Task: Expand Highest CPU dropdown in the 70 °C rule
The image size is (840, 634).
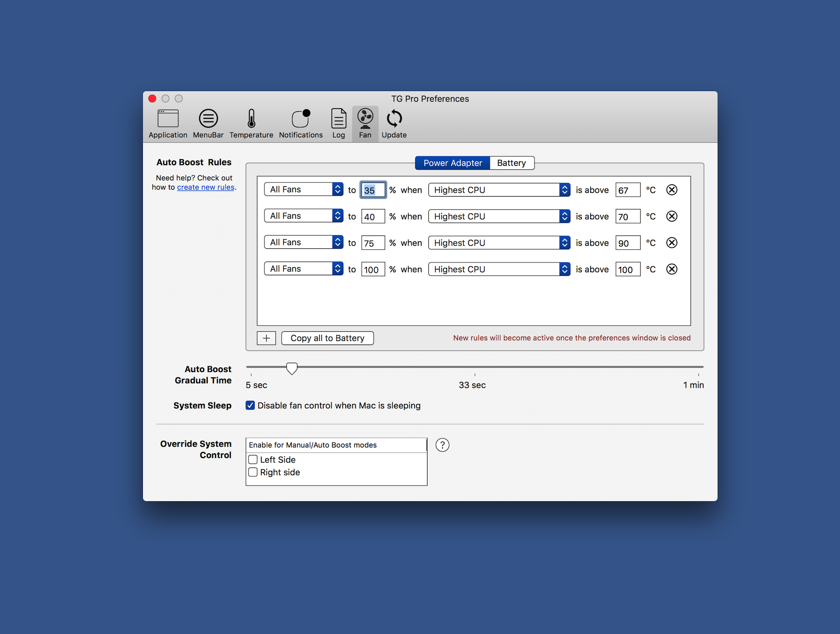Action: pos(499,216)
